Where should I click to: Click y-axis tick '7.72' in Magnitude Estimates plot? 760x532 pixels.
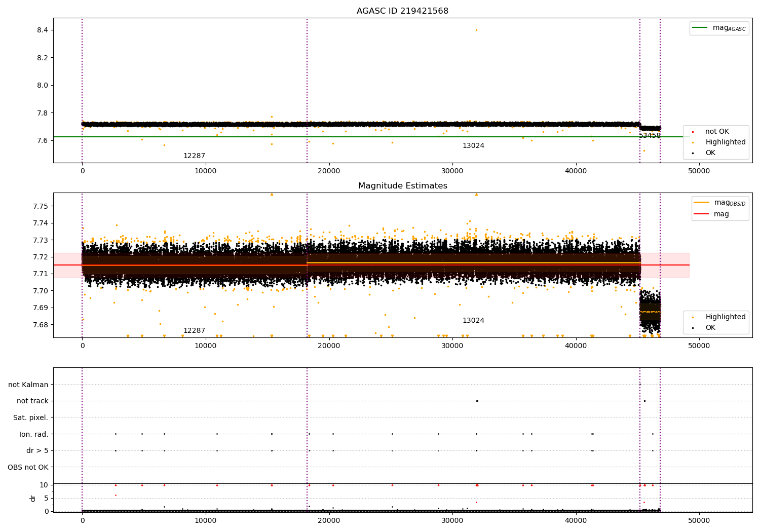[x=41, y=257]
